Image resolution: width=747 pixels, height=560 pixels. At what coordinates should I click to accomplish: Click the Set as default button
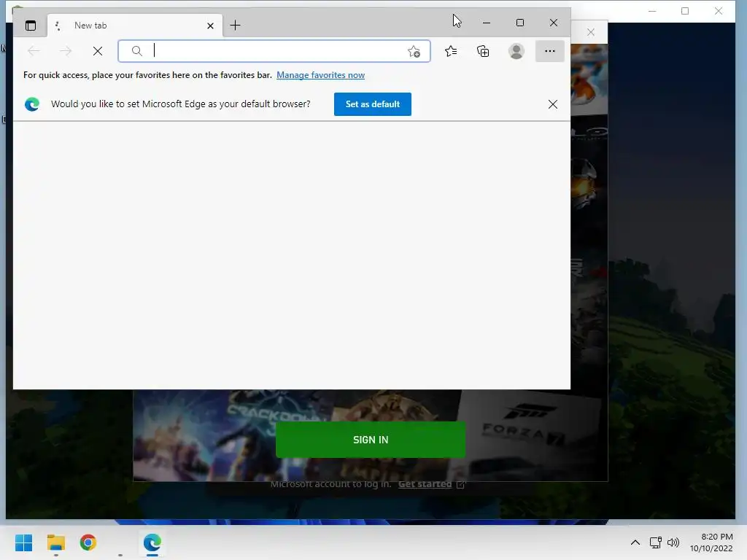373,104
